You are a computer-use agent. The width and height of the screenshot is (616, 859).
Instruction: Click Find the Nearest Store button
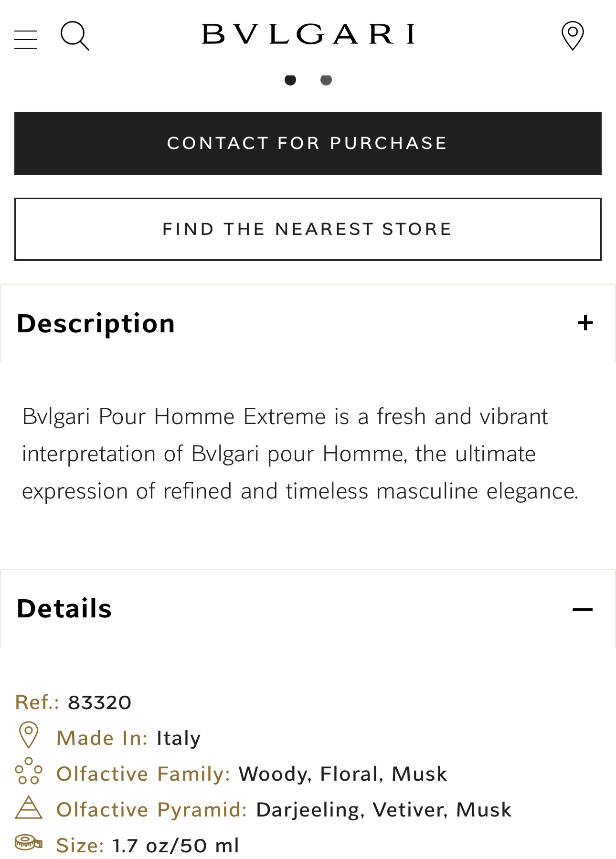pos(308,229)
